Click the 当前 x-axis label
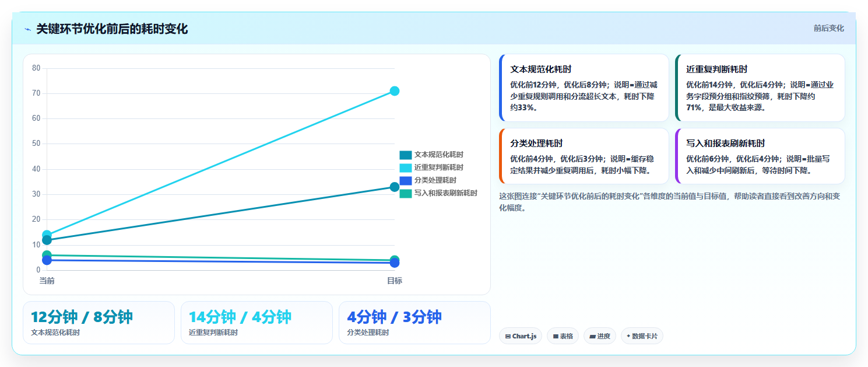 (47, 281)
